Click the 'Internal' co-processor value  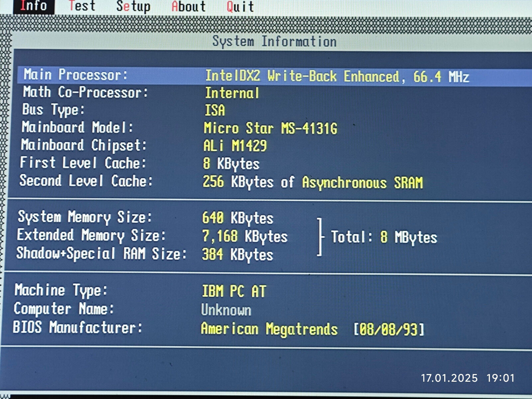[x=232, y=93]
